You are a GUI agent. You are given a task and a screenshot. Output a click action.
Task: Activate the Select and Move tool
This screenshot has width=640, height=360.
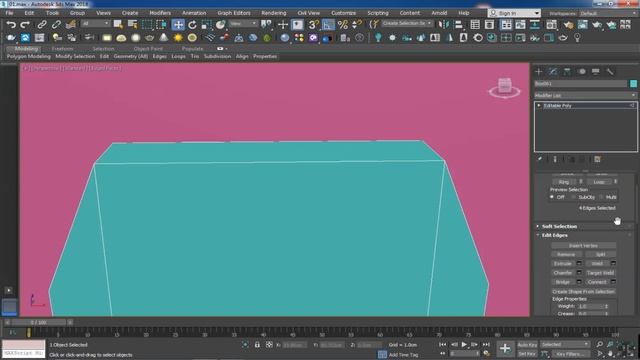pyautogui.click(x=178, y=25)
